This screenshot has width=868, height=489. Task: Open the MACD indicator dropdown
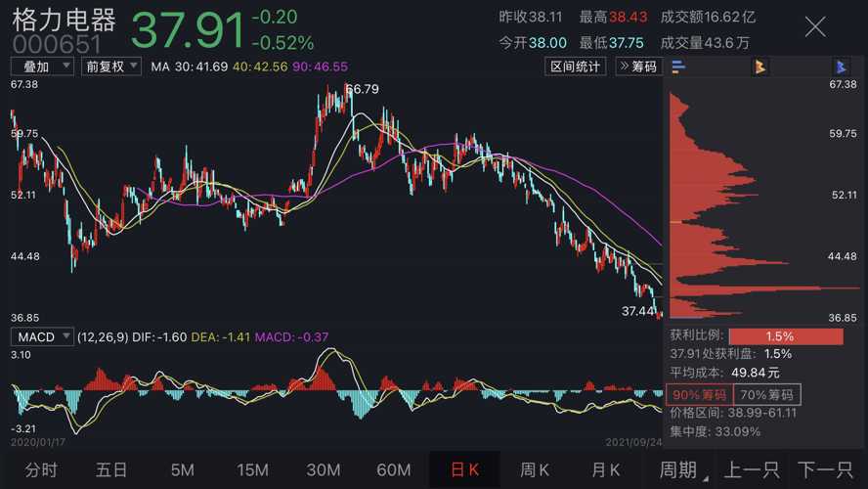pyautogui.click(x=42, y=336)
